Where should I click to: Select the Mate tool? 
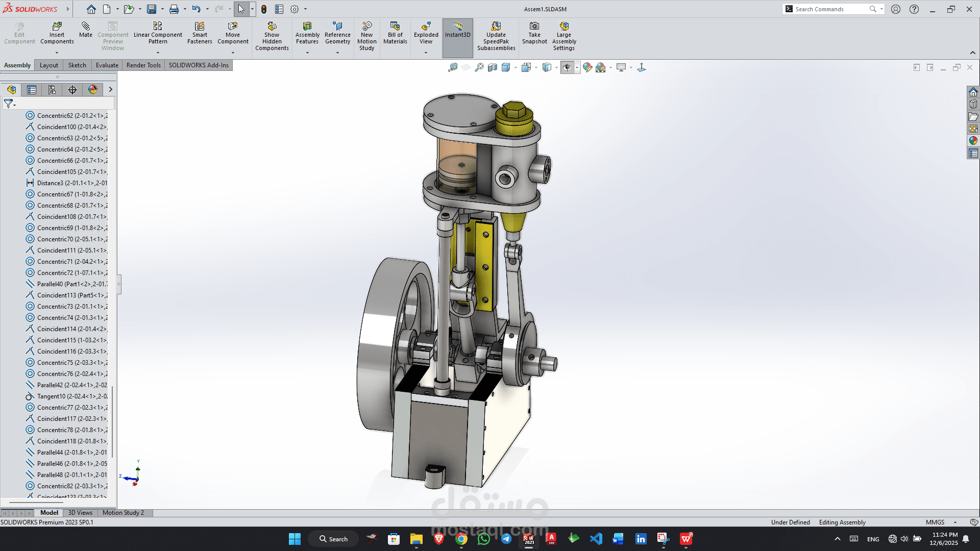[86, 30]
